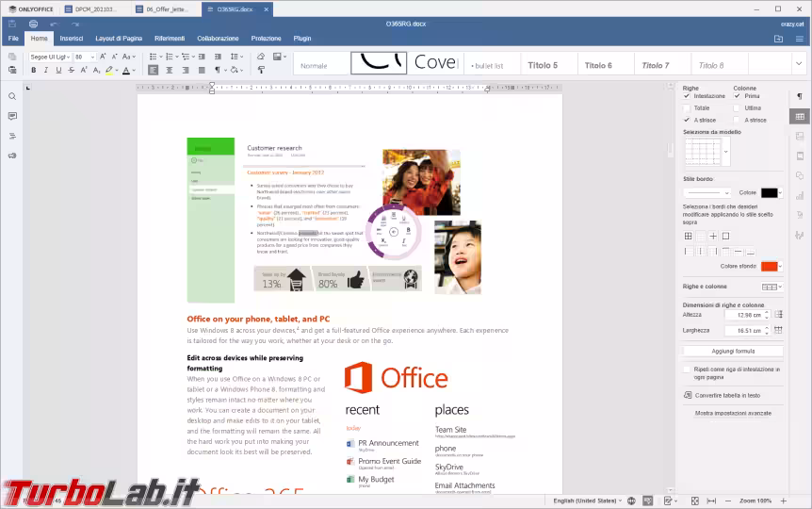
Task: Align text left
Action: coord(154,70)
